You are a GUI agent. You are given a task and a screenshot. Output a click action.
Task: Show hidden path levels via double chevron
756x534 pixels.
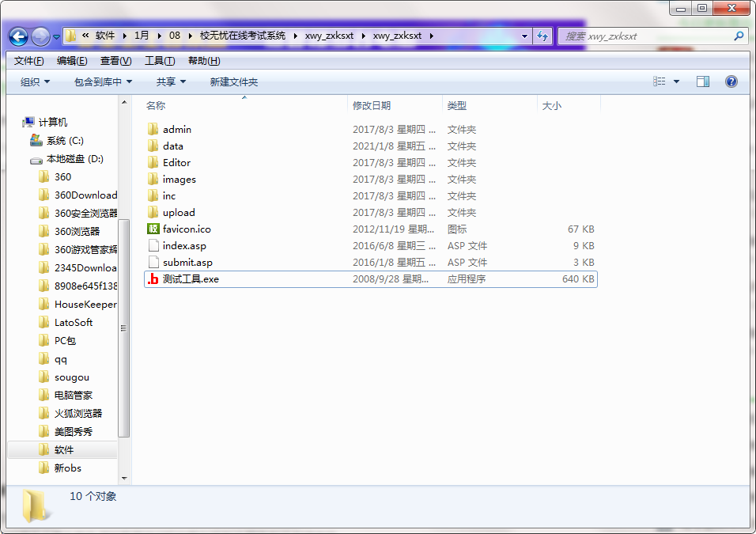coord(85,36)
